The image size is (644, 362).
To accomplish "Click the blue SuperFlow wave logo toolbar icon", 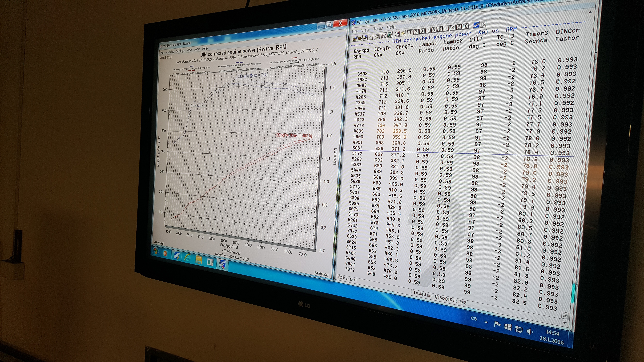I will coord(476,25).
